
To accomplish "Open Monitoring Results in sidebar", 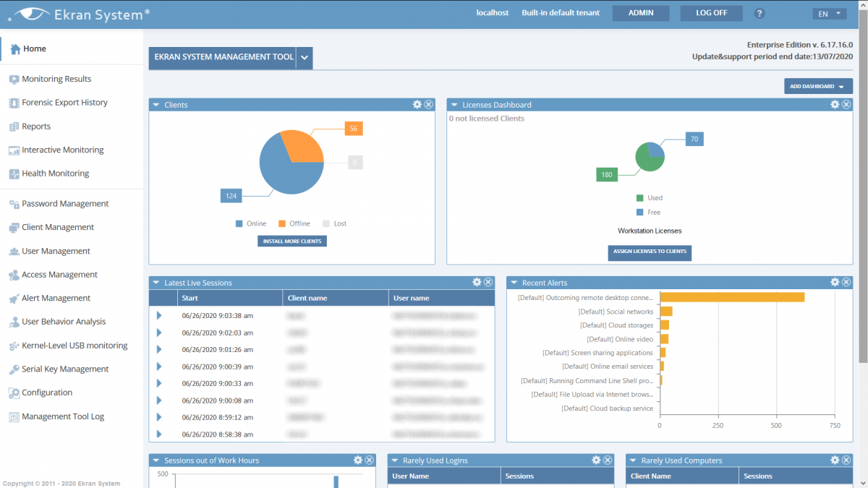I will (56, 79).
